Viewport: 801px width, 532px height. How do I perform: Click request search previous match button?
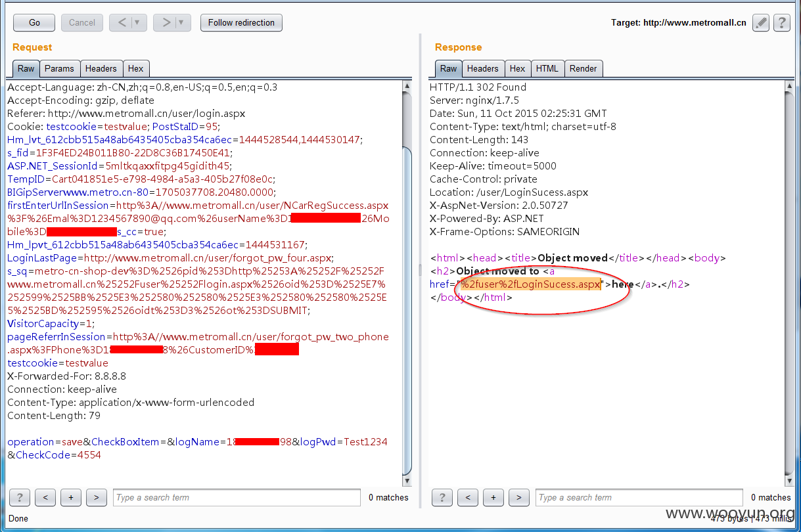45,498
